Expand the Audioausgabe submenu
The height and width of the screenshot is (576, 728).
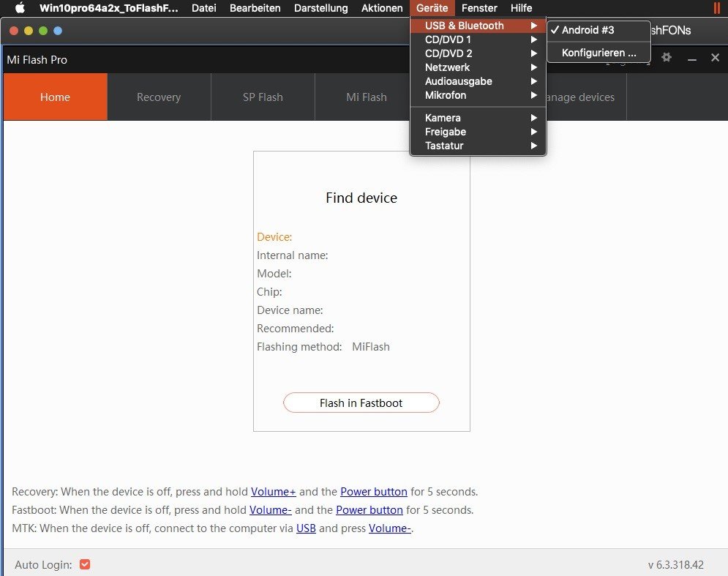[x=479, y=81]
